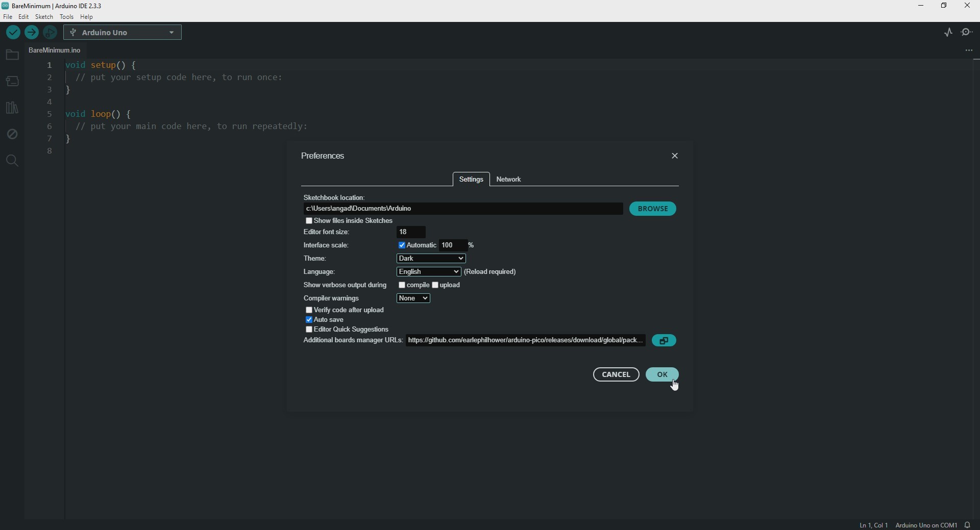Open the compiler warnings dropdown
The height and width of the screenshot is (530, 980).
[x=414, y=298]
